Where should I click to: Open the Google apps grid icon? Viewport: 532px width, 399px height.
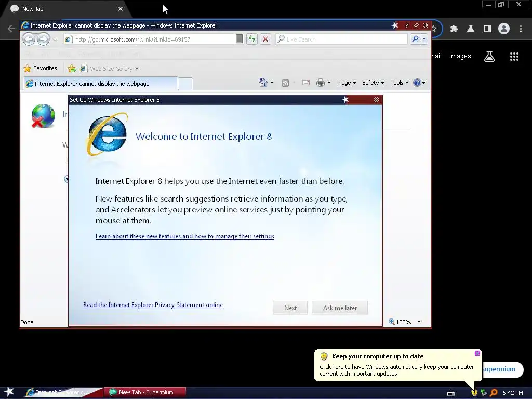coord(514,57)
